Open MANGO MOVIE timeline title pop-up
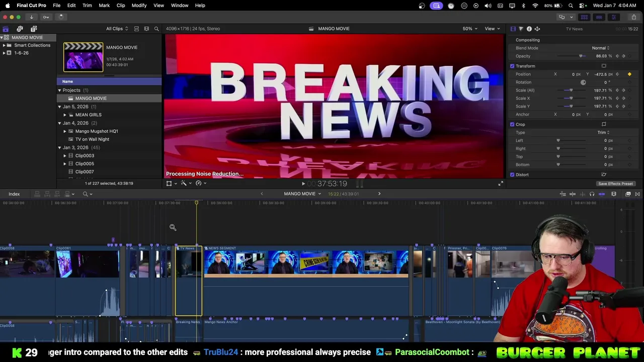The height and width of the screenshot is (362, 644). [x=302, y=194]
